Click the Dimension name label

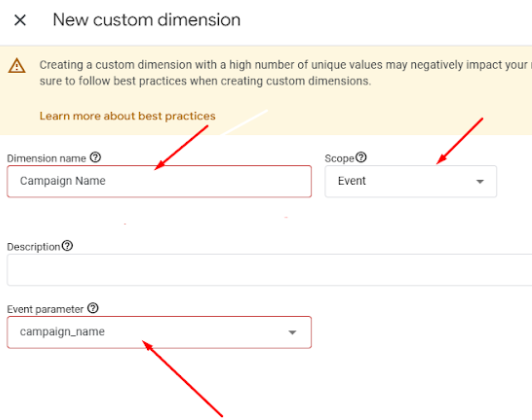click(46, 158)
